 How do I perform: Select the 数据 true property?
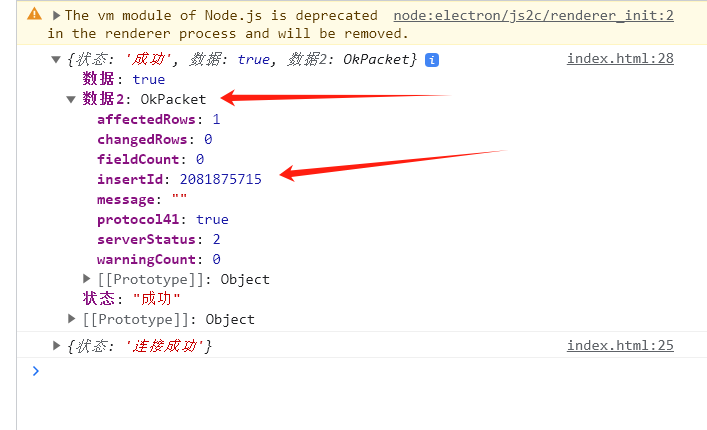(123, 79)
